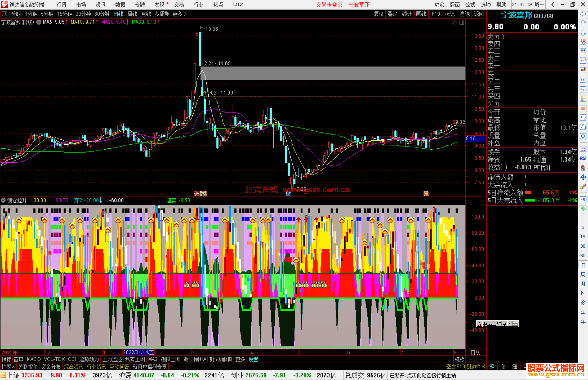Open the candlestick chart icon in sidebar
588x380 pixels.
tap(583, 70)
